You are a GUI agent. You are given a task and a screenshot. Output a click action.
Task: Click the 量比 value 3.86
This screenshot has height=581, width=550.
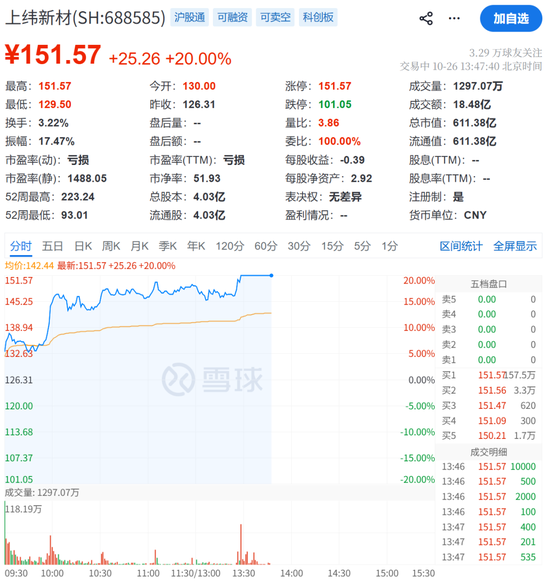(x=329, y=123)
